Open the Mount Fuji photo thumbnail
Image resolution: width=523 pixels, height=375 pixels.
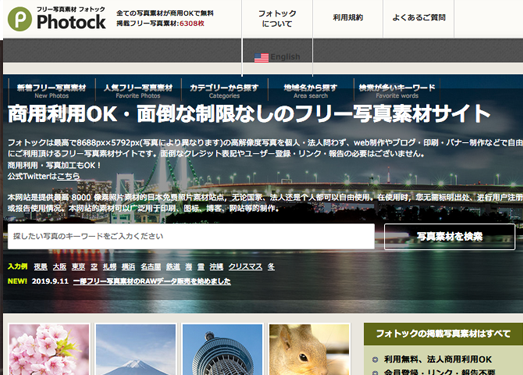(136, 349)
